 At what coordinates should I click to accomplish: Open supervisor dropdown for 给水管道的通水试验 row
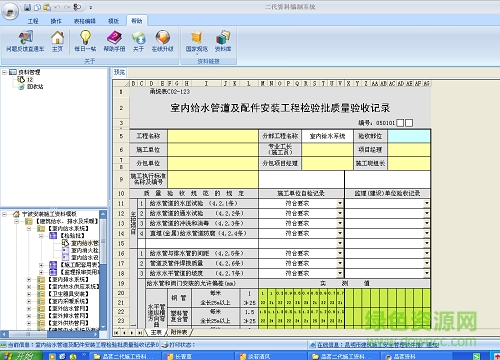[427, 213]
